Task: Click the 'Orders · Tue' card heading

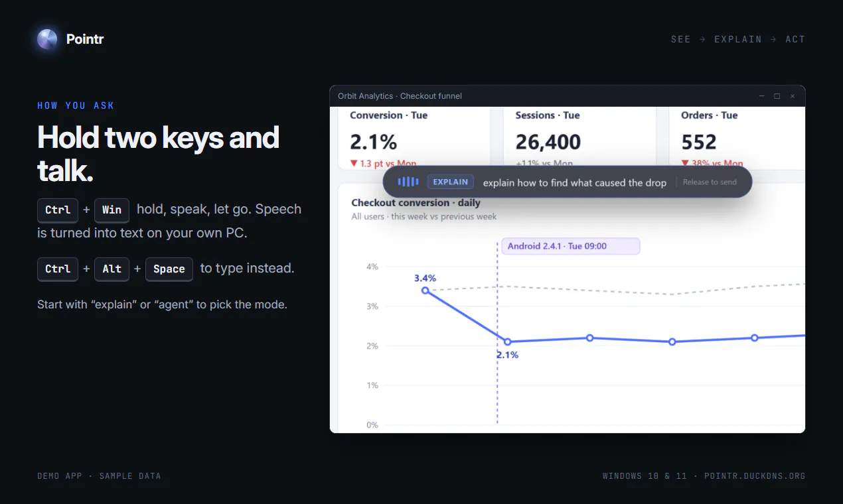Action: pos(710,115)
